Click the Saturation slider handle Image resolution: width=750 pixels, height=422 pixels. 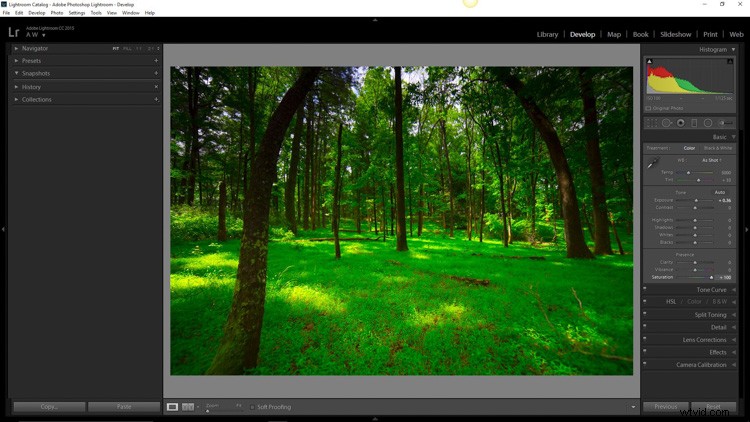(x=711, y=278)
